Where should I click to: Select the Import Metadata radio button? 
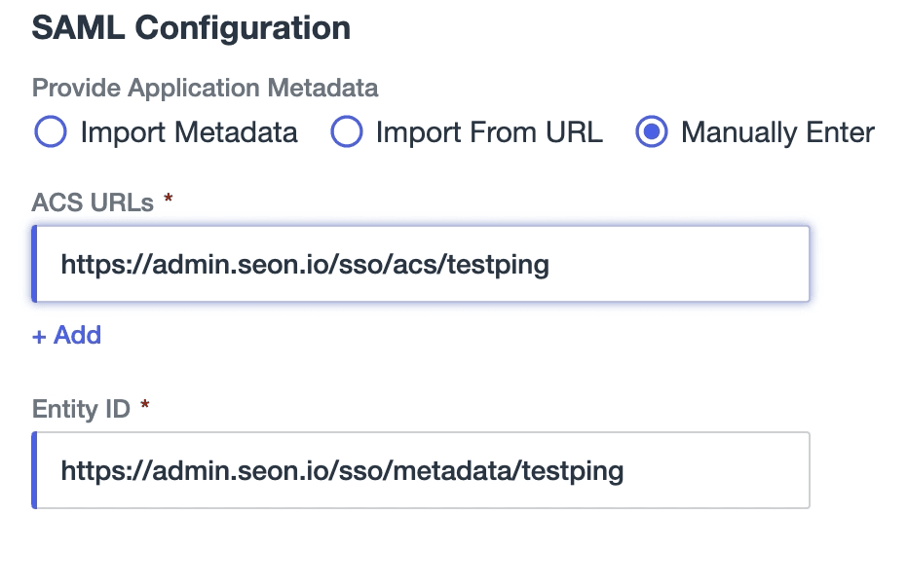(51, 131)
